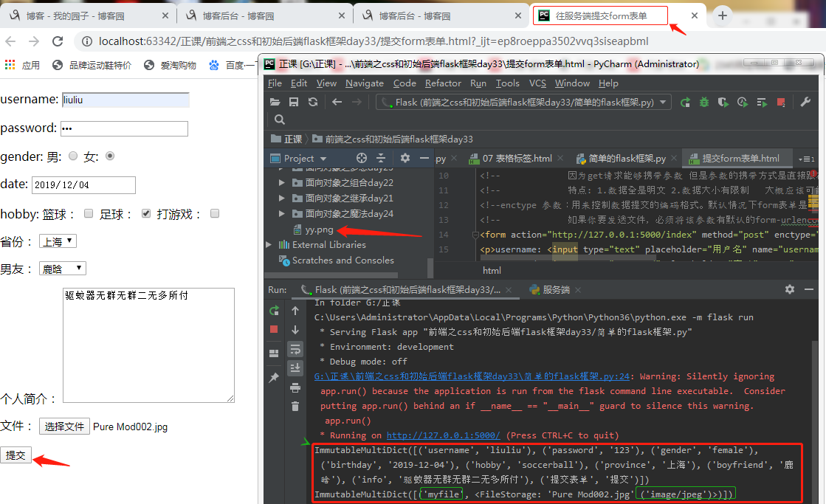Viewport: 826px width, 504px height.
Task: Restore layout icon in Run panel
Action: [x=274, y=353]
